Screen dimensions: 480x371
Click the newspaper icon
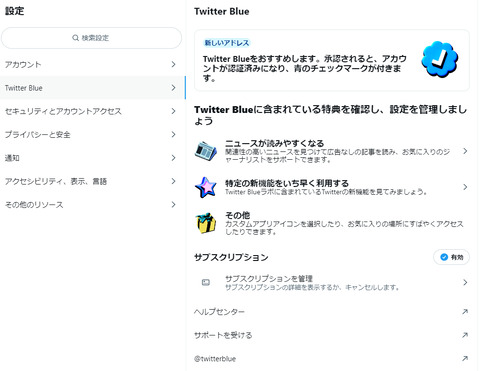coord(206,151)
